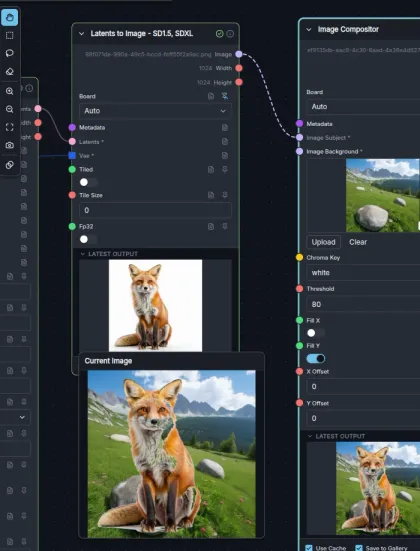This screenshot has height=551, width=420.
Task: Click the Metadata input handle on Image Compositor
Action: (x=299, y=123)
